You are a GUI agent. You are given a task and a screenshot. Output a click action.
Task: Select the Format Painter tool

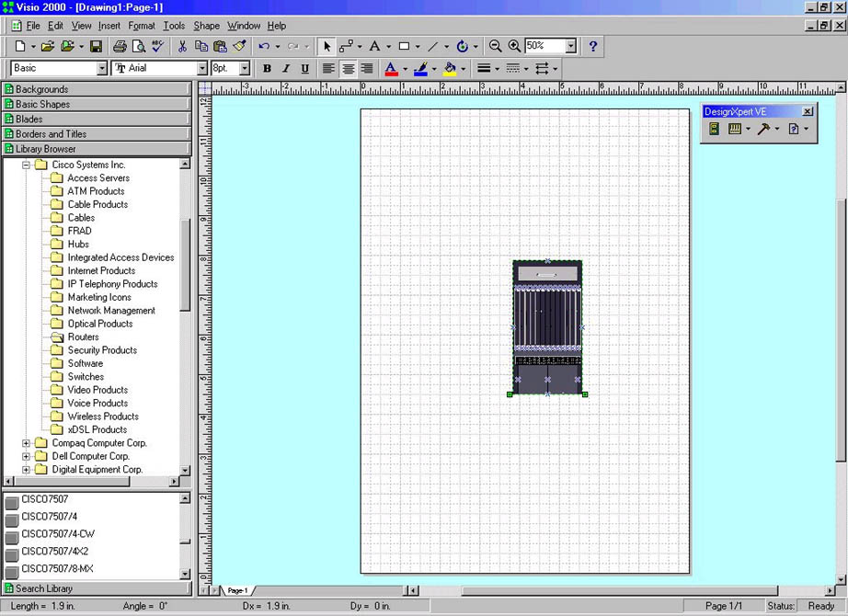[239, 46]
